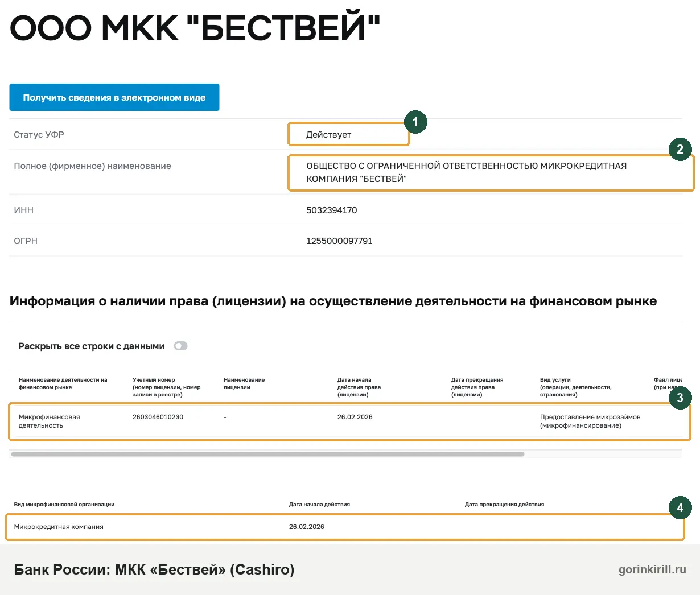The width and height of the screenshot is (700, 595).
Task: Click 'Микрокредитная компания' cell
Action: pyautogui.click(x=59, y=527)
